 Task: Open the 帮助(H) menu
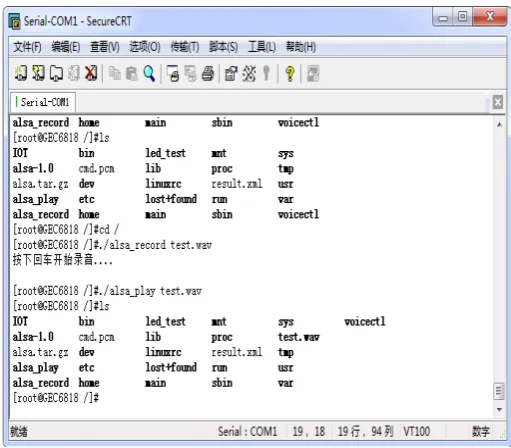tap(301, 47)
